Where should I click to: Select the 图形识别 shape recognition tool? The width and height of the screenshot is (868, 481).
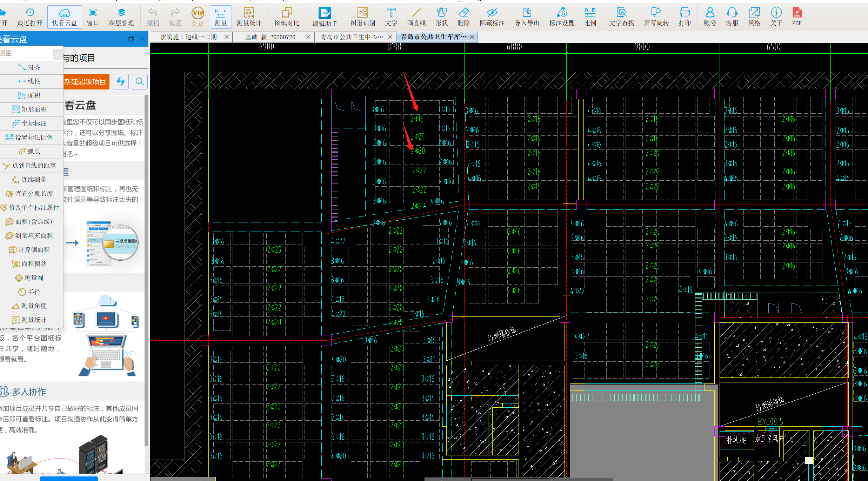click(362, 16)
